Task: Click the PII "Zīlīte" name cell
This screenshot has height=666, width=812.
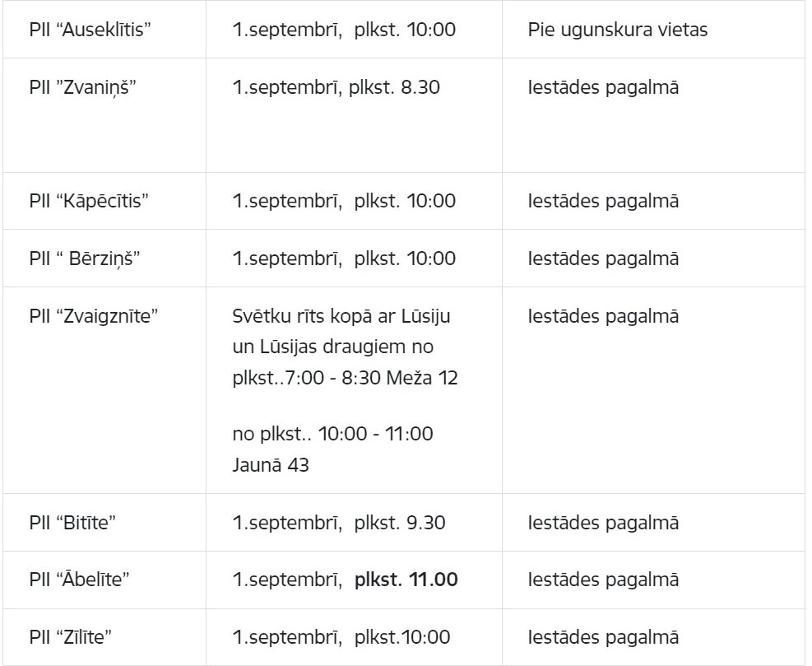Action: point(71,637)
